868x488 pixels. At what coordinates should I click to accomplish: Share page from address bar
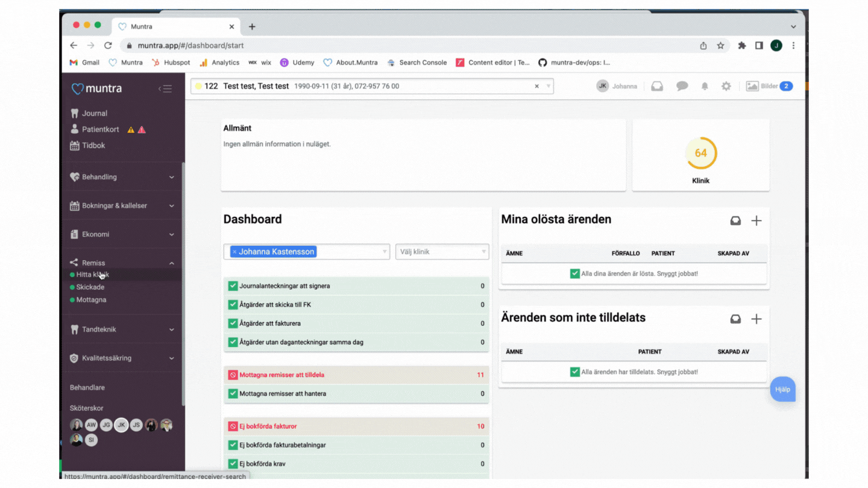click(x=703, y=45)
